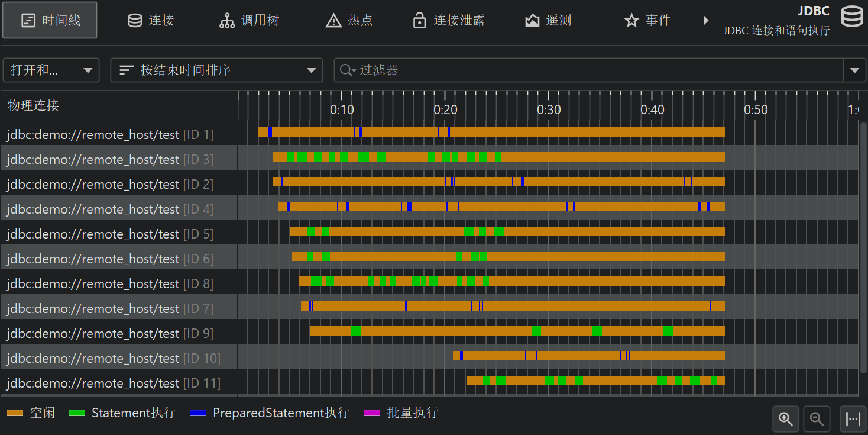
Task: Select the 时间线 timeline tab
Action: click(x=50, y=21)
